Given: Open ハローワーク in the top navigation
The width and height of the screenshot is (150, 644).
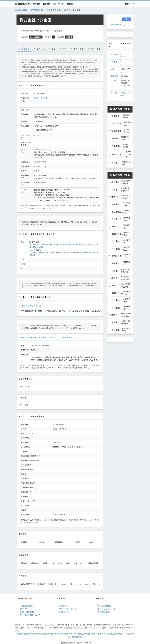Looking at the screenshot, I should tap(58, 4).
